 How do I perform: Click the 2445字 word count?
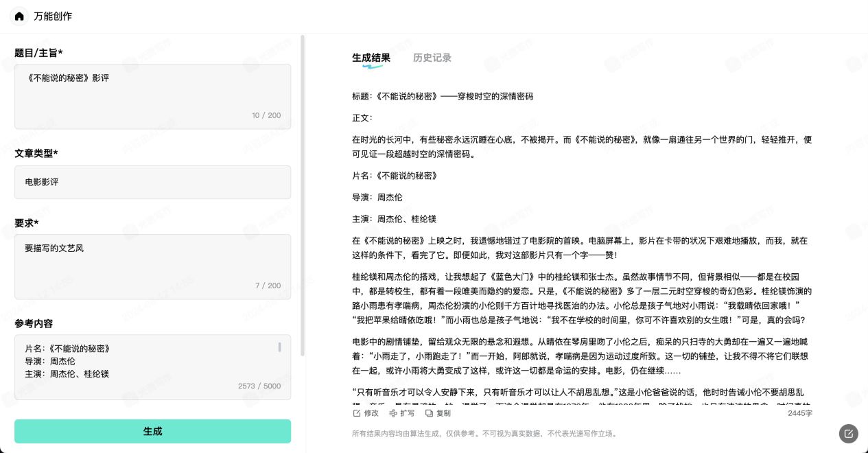pos(800,413)
